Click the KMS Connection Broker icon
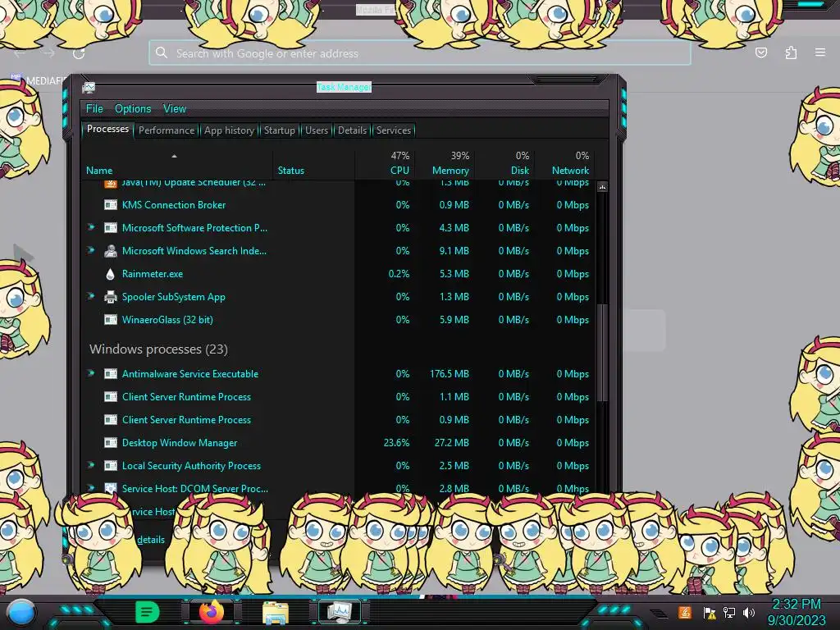This screenshot has height=630, width=840. pyautogui.click(x=111, y=204)
